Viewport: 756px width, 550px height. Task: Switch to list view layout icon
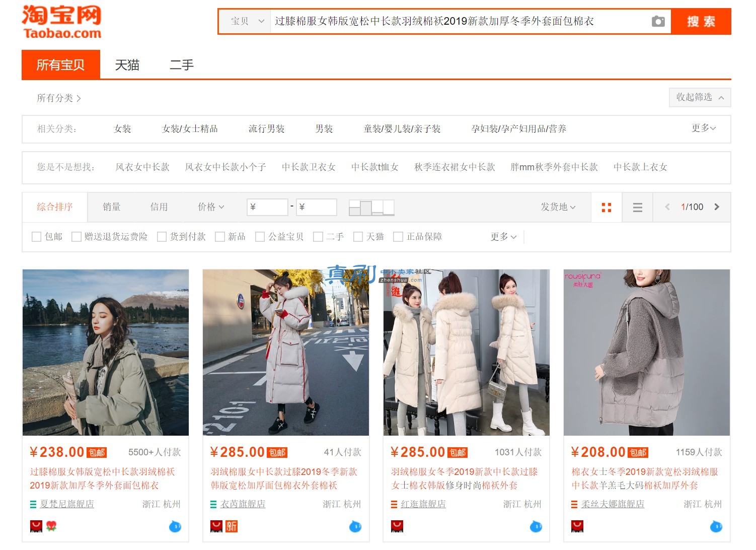(x=637, y=207)
